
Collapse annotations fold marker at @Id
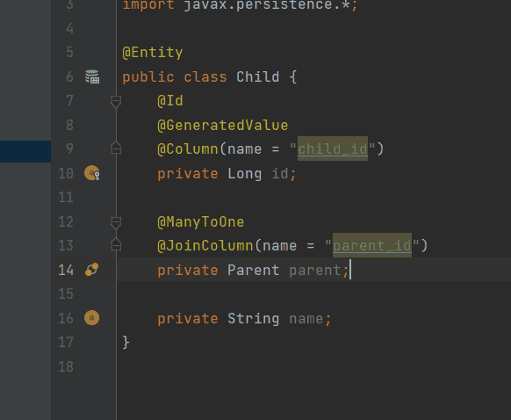click(x=116, y=101)
